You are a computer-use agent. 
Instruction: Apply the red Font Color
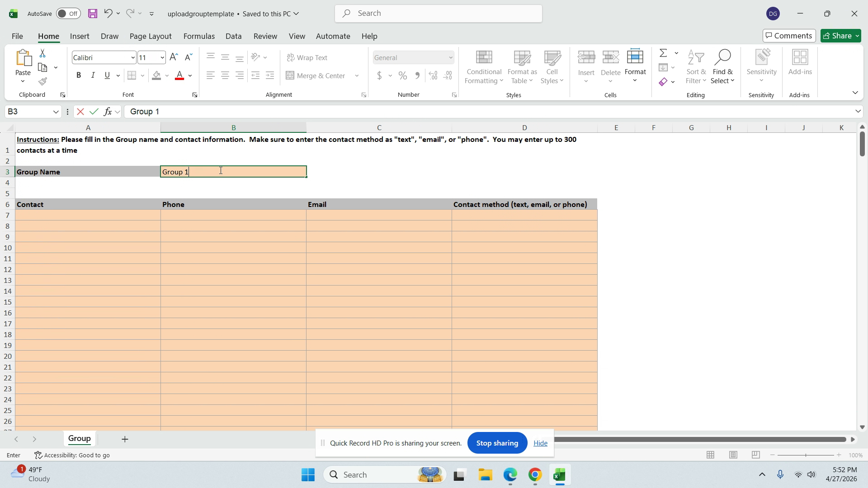pos(179,75)
